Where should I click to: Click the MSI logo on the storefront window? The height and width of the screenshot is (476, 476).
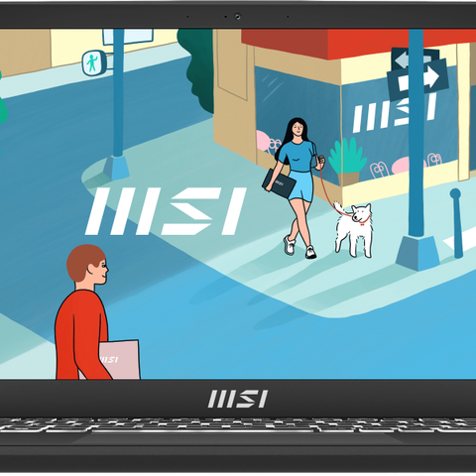click(395, 113)
